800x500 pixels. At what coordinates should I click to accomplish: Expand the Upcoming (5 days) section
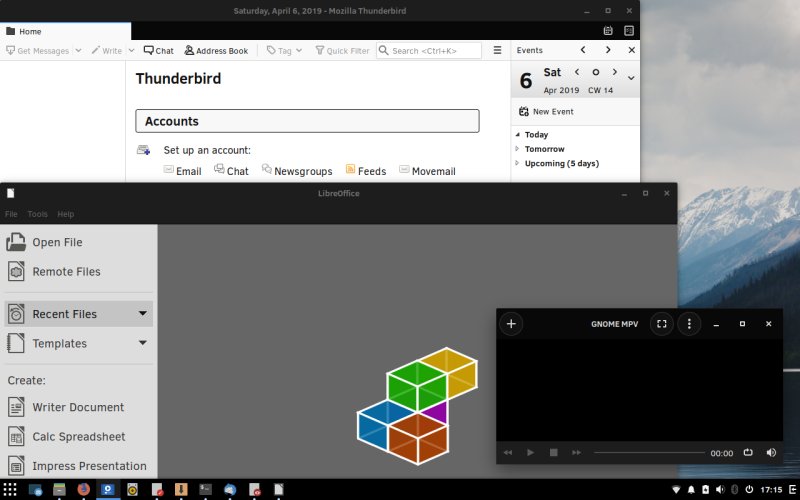coord(517,163)
